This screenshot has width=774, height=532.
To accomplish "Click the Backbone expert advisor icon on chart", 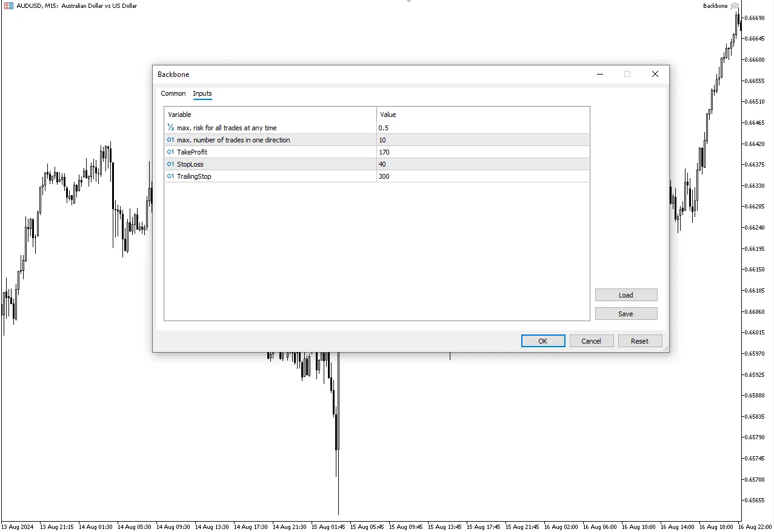I will 735,5.
